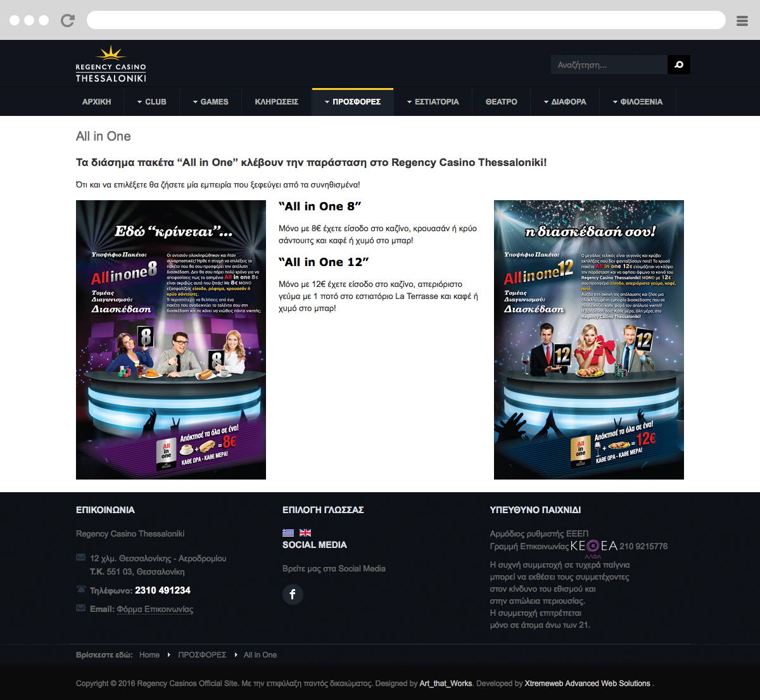Submit search with the magnifier button
The image size is (760, 700).
tap(679, 65)
